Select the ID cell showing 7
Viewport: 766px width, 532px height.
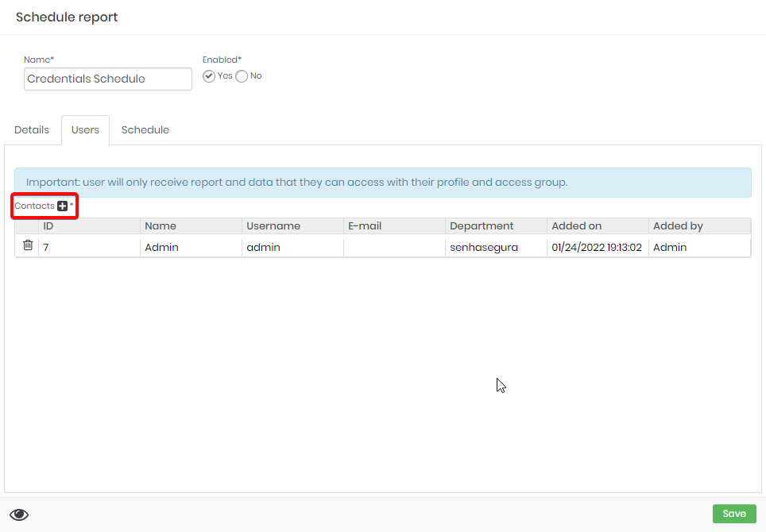[x=90, y=248]
